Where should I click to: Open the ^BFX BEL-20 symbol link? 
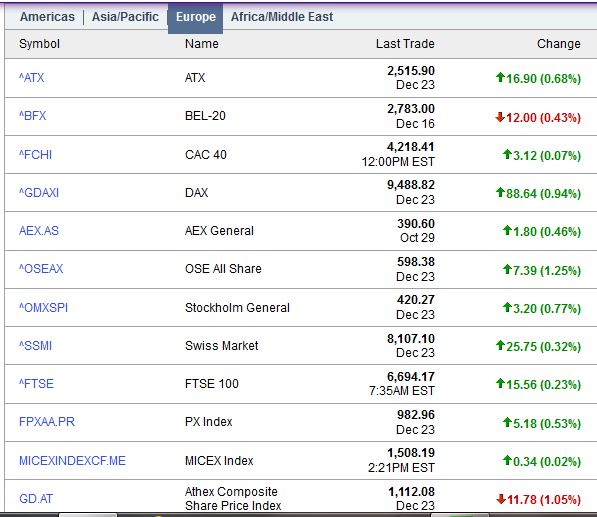click(33, 116)
